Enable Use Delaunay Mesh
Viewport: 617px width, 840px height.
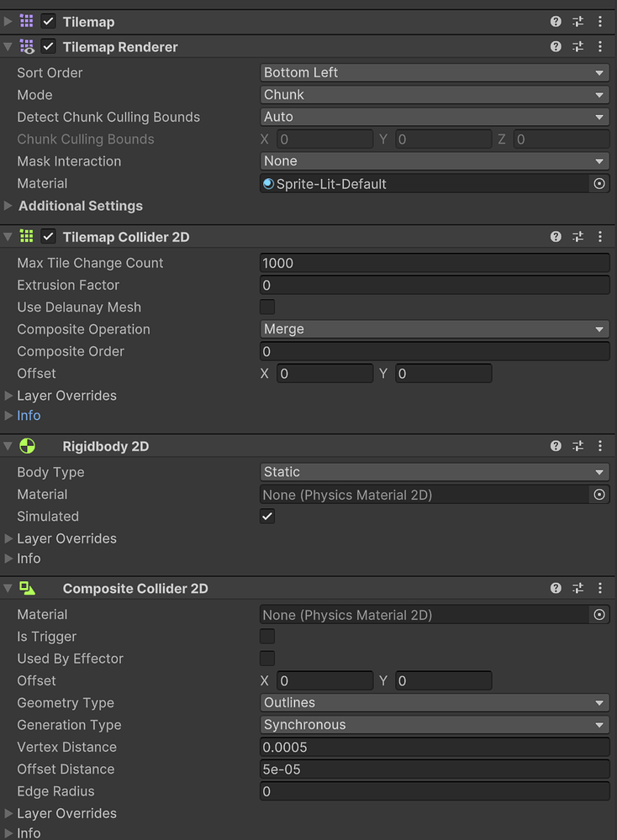point(267,307)
